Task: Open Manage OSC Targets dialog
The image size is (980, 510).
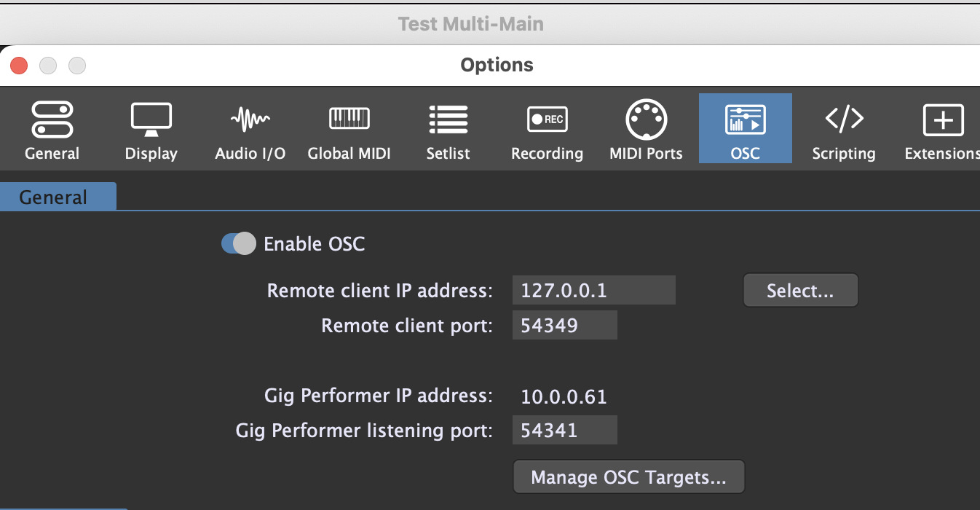Action: tap(628, 477)
